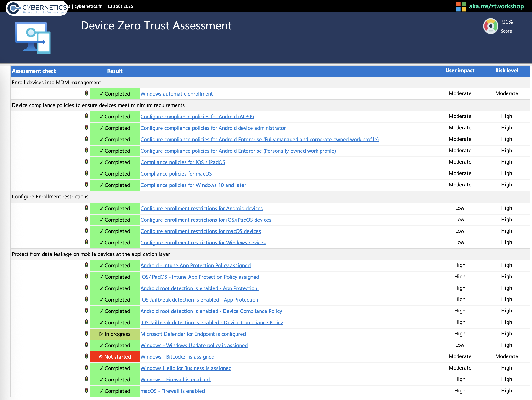Click traffic light icon for Windows automatic enrollment

coord(87,93)
